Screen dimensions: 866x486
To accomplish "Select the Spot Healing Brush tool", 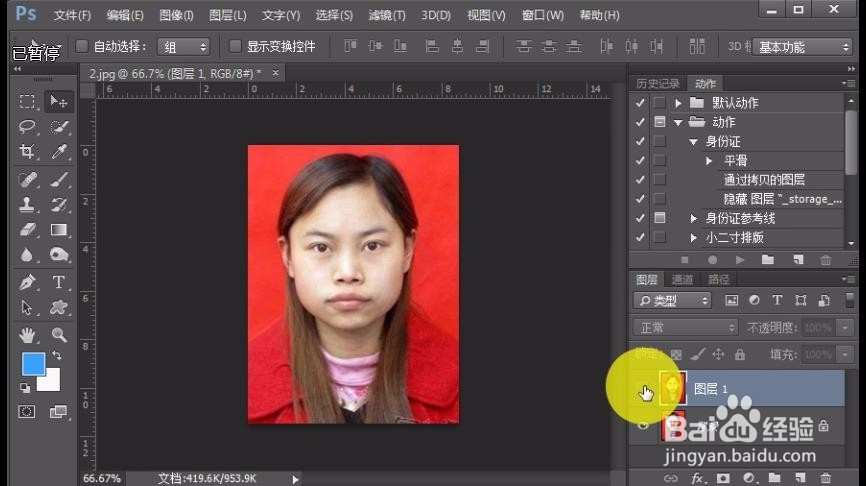I will point(27,179).
